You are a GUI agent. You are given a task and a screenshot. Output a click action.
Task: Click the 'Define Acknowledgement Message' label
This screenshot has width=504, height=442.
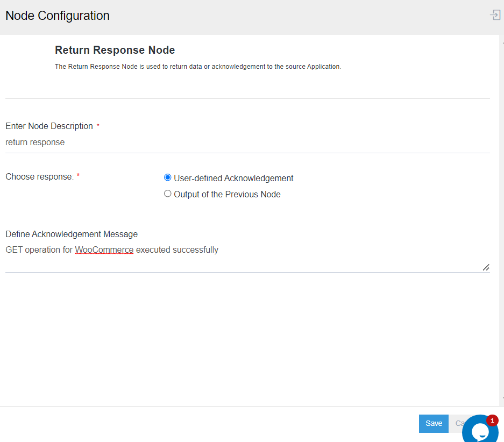point(71,234)
